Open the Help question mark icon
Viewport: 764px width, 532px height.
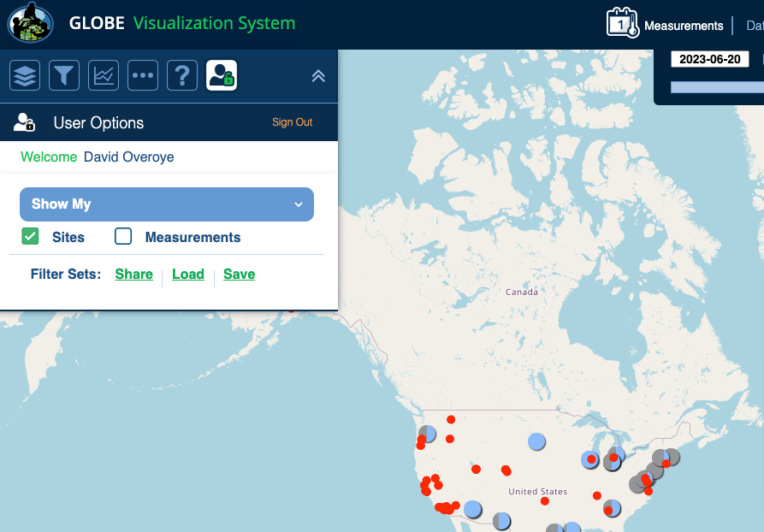(182, 75)
